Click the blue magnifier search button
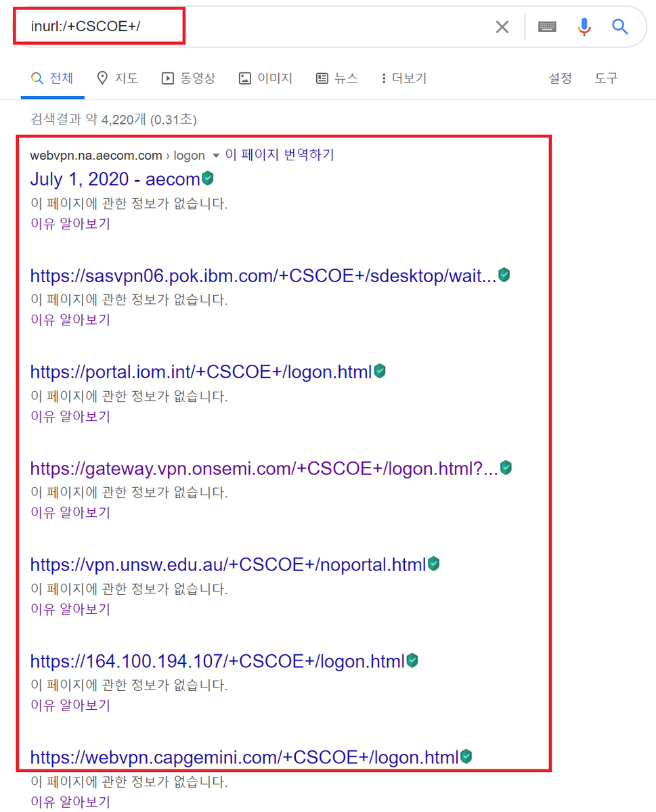The width and height of the screenshot is (656, 812). (620, 27)
